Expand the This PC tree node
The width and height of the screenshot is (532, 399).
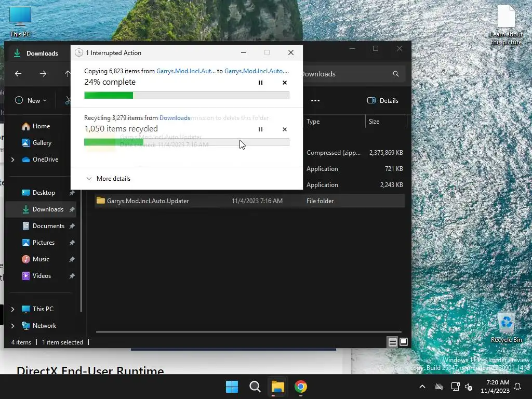pyautogui.click(x=12, y=309)
